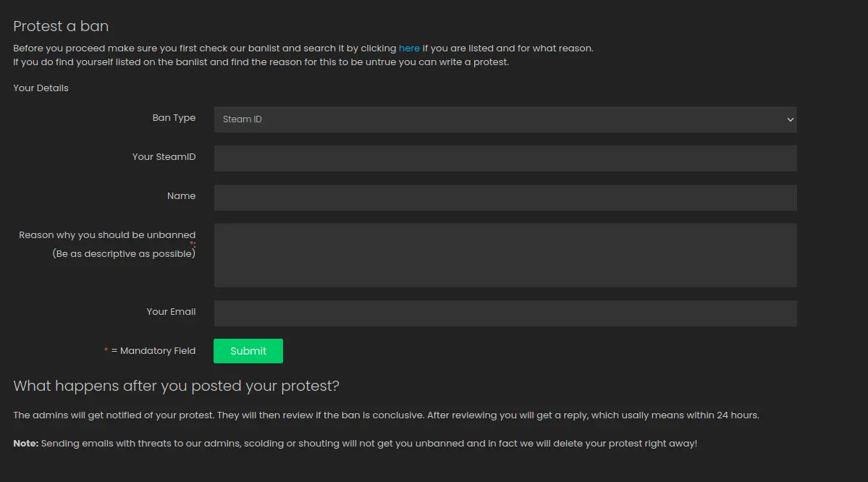Click the "Your Details" section title

(x=41, y=88)
